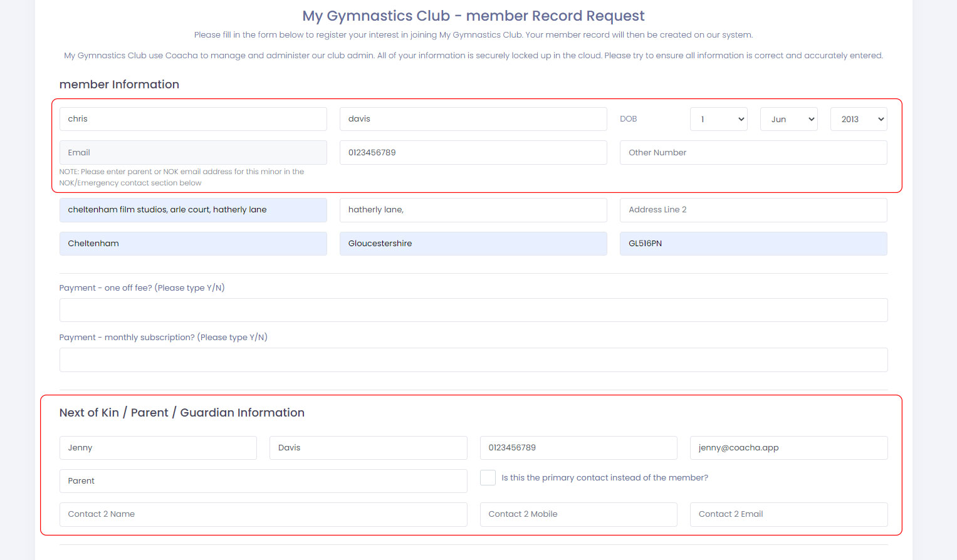This screenshot has width=957, height=560.
Task: Click the member last name field 'davis'
Action: [473, 119]
